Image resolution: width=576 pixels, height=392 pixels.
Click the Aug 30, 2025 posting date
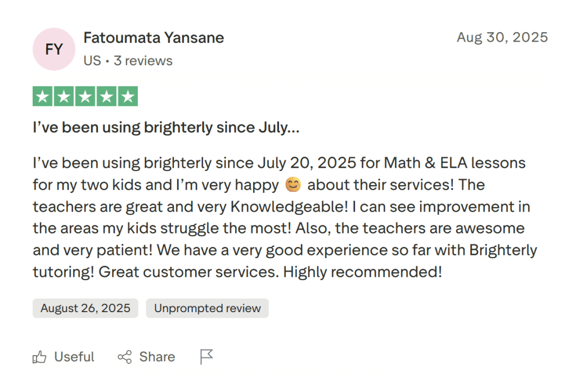coord(502,37)
